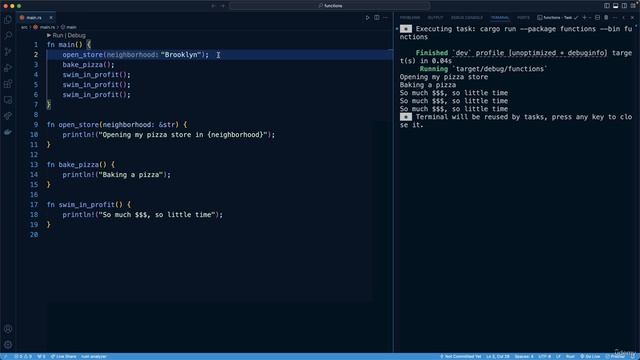Click Live Share in status bar

click(x=63, y=356)
